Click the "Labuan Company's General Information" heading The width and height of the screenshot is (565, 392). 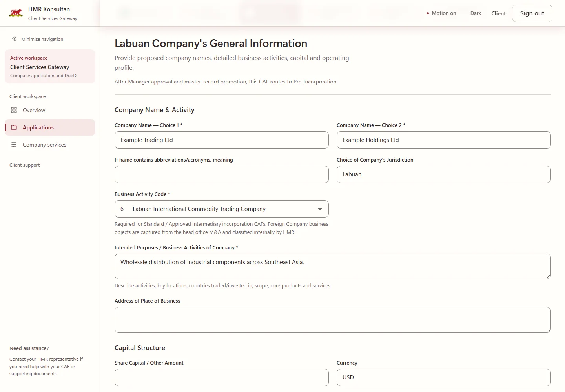click(x=211, y=44)
